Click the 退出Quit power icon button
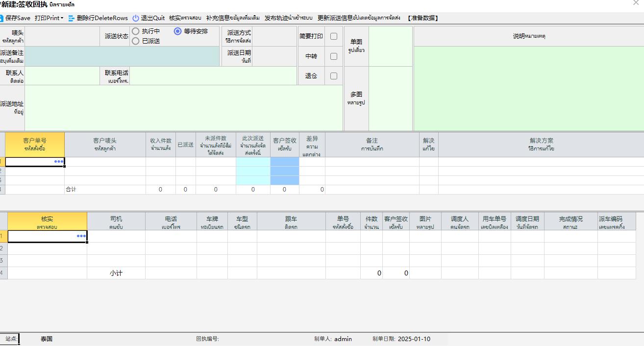Viewport: 644px width, 346px height. tap(149, 18)
